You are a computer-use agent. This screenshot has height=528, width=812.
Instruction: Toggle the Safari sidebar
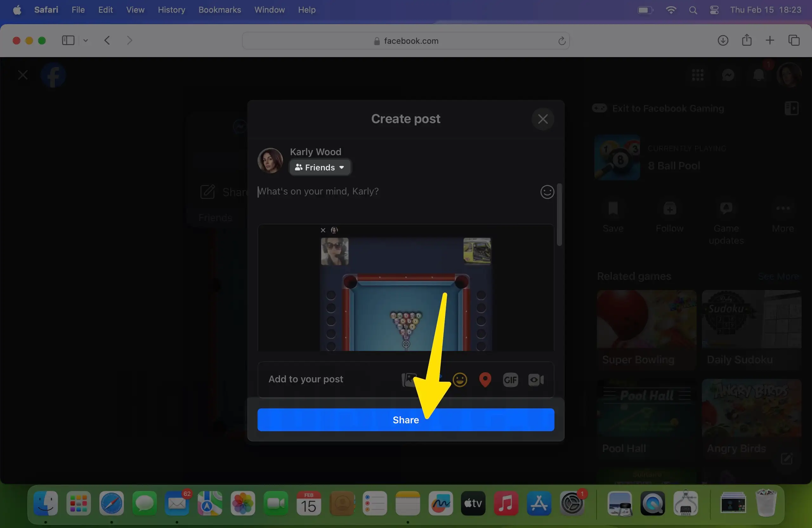pyautogui.click(x=68, y=41)
